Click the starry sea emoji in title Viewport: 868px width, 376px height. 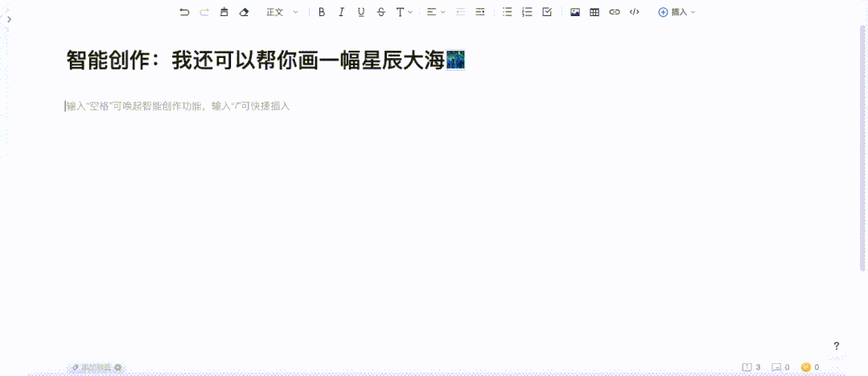455,60
